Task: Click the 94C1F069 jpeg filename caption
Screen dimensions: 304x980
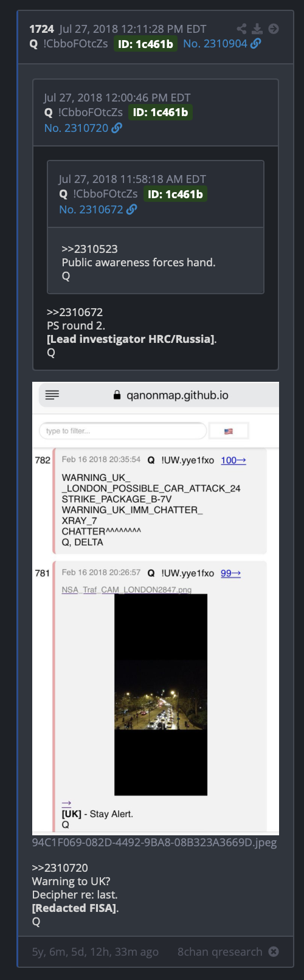Action: coord(154,842)
